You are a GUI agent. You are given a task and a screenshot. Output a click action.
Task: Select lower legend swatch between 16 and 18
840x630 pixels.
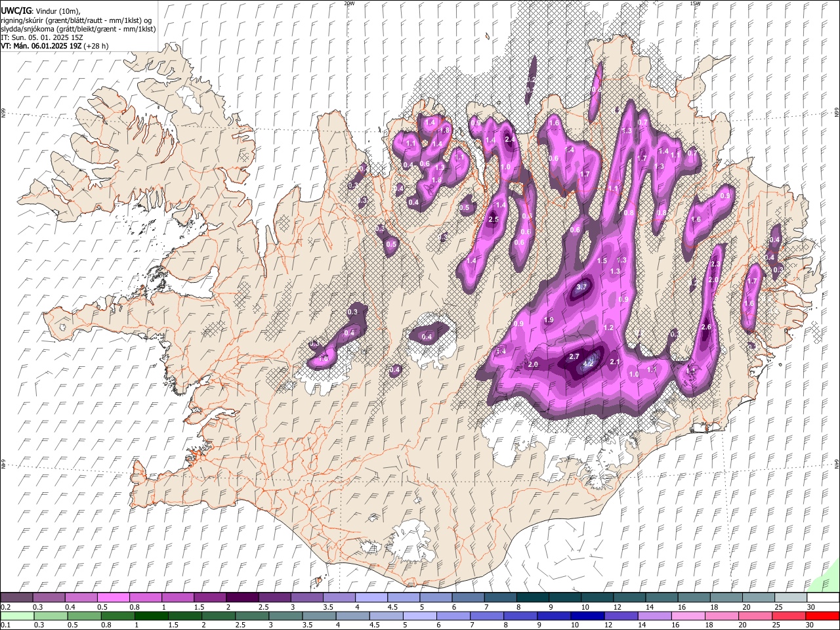click(x=688, y=616)
